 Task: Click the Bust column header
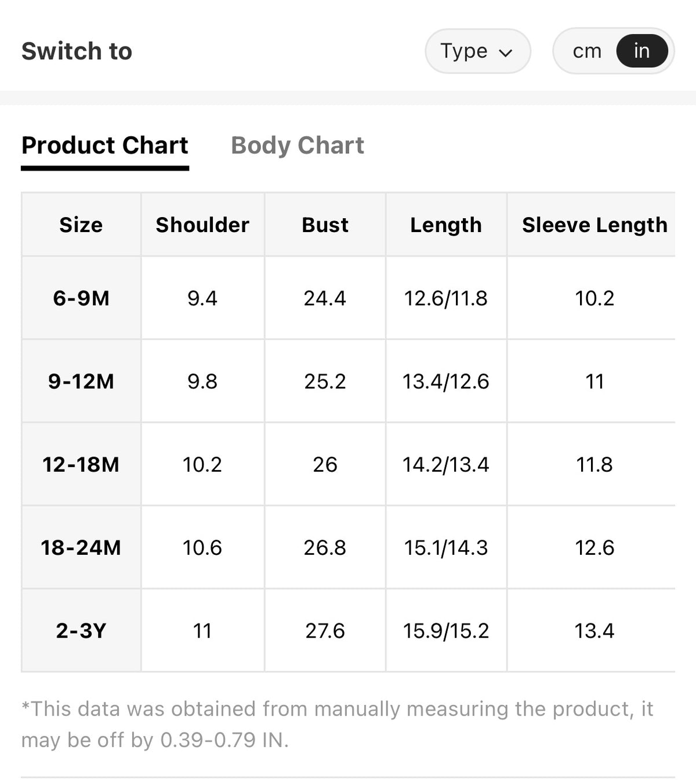point(325,225)
